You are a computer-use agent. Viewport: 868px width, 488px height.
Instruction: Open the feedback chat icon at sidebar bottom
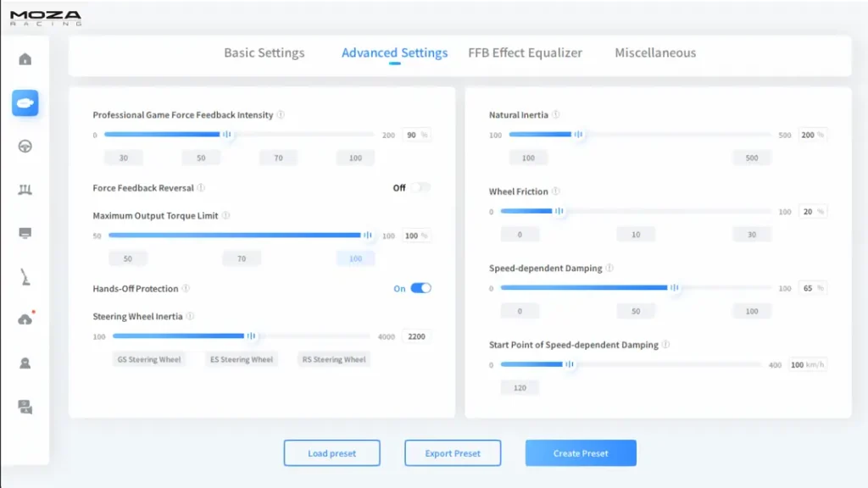point(25,408)
